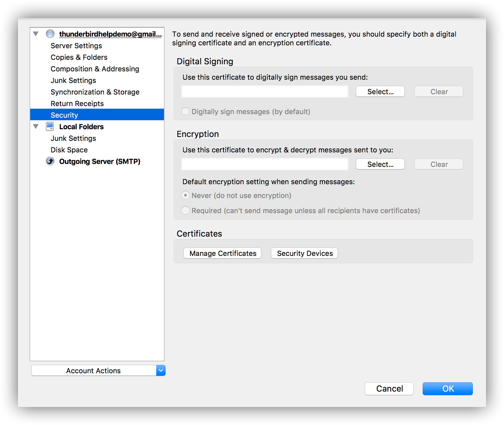Clear the digital signing certificate
504x425 pixels.
439,92
